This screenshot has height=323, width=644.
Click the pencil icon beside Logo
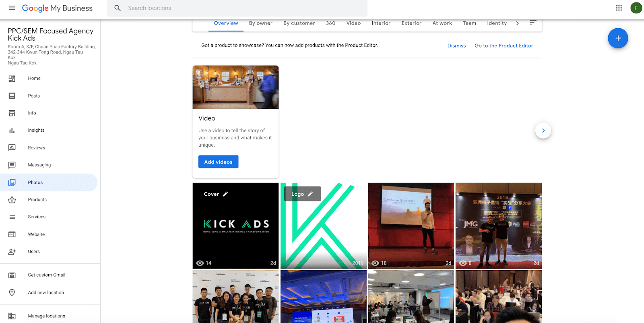click(x=310, y=194)
